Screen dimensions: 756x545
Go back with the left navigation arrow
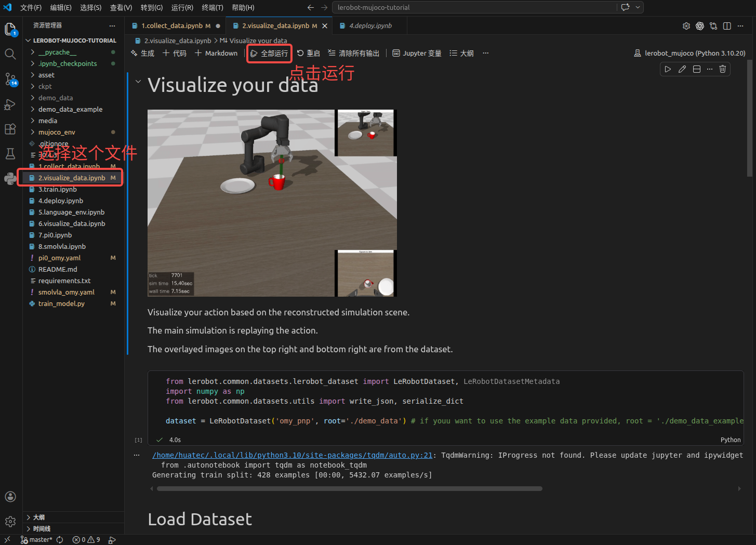(x=311, y=7)
